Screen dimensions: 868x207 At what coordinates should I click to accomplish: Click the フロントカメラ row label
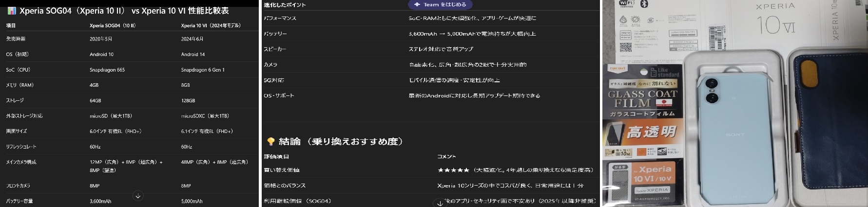pyautogui.click(x=18, y=186)
